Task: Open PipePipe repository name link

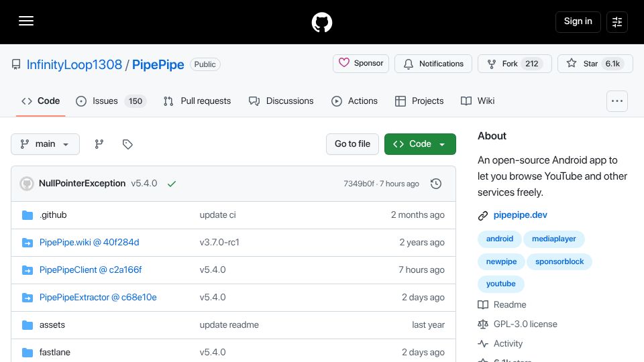Action: (x=158, y=64)
